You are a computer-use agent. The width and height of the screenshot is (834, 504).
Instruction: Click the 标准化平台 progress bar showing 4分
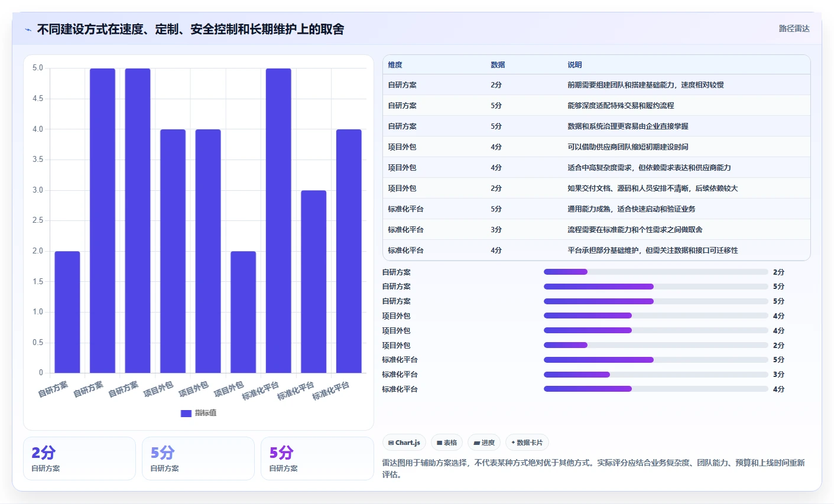[655, 389]
